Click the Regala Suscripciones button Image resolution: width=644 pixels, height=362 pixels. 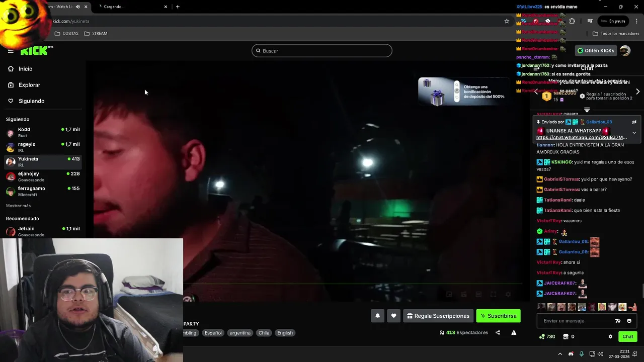click(x=438, y=316)
